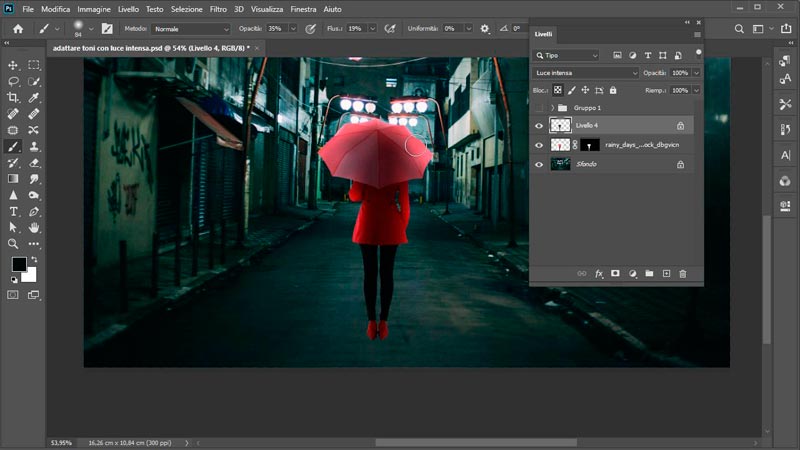This screenshot has width=800, height=450.
Task: Select the Sfondo layer thumbnail
Action: click(x=560, y=164)
